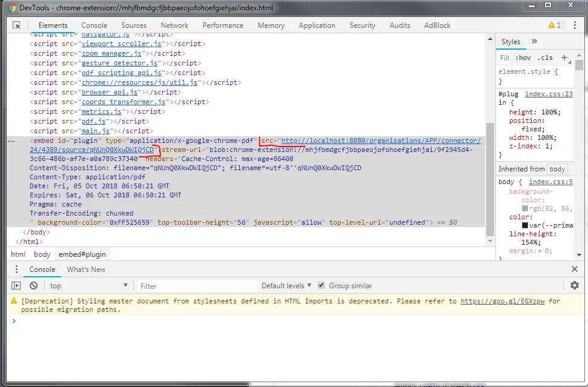
Task: Expand the margin shorthand property triangle
Action: coord(540,251)
